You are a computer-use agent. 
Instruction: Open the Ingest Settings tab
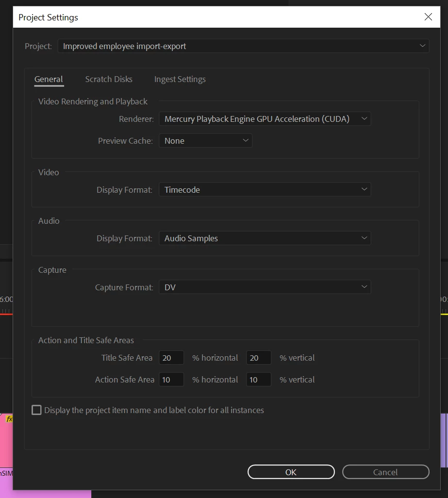pos(180,79)
